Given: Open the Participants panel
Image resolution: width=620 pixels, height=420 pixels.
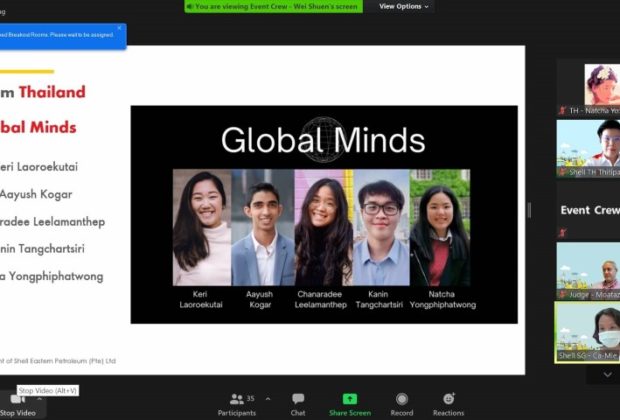Looking at the screenshot, I should 236,405.
